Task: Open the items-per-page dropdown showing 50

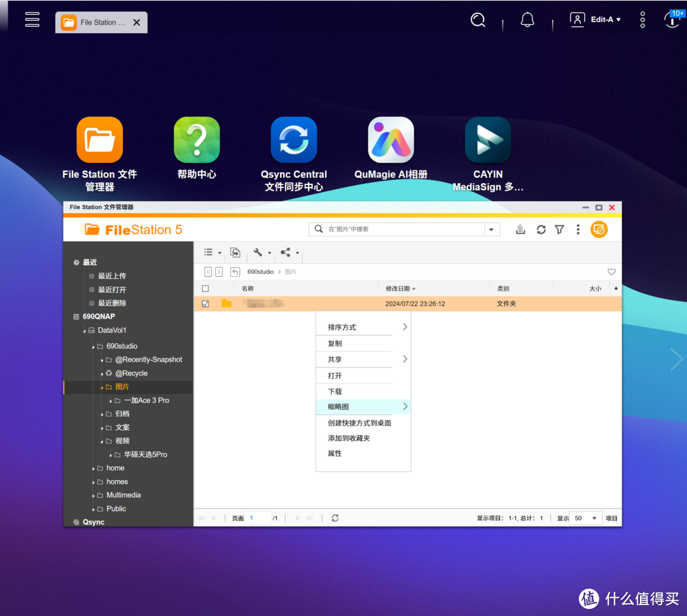Action: 585,518
